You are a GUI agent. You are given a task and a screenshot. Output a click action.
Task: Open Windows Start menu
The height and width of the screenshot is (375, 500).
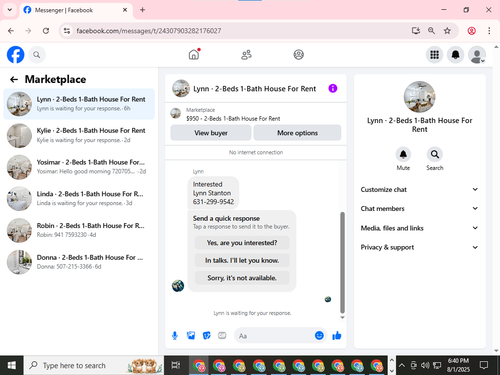12,365
